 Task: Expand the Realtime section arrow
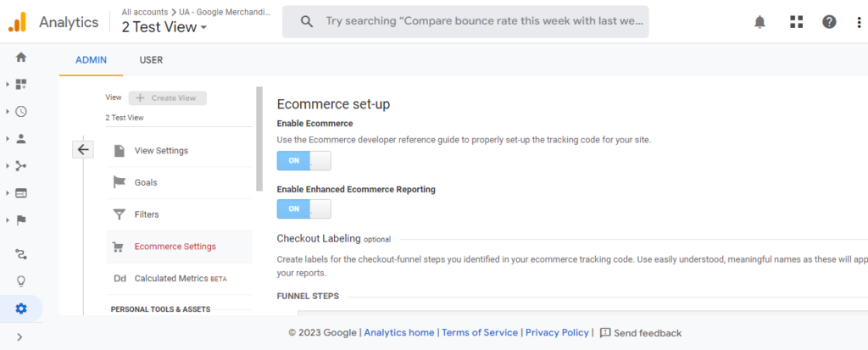[x=8, y=111]
